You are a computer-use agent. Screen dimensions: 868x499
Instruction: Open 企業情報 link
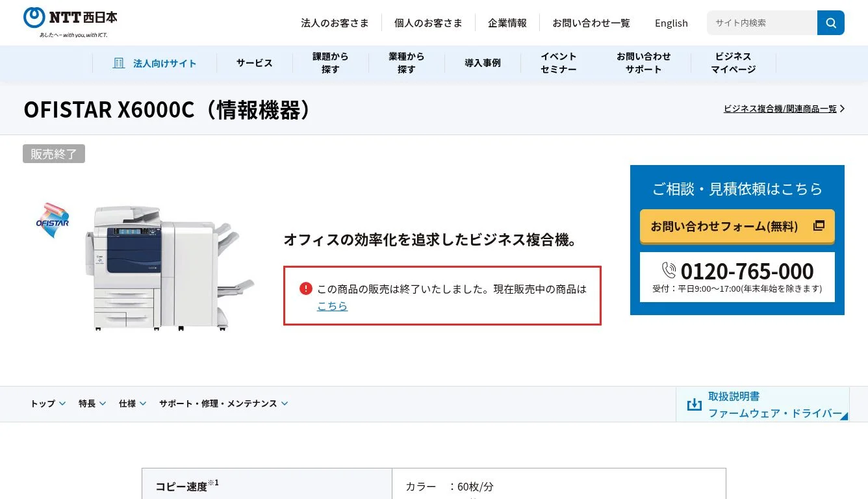pos(507,23)
